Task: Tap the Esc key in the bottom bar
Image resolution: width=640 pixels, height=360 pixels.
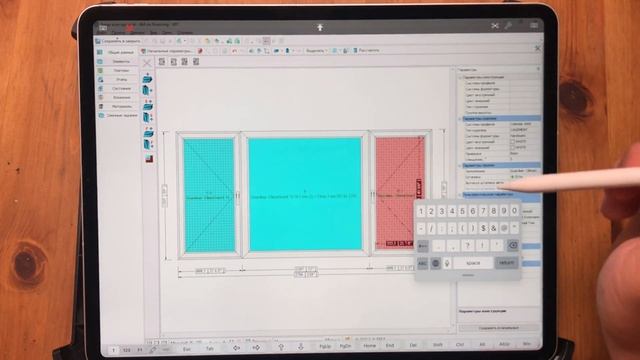Action: coord(187,349)
